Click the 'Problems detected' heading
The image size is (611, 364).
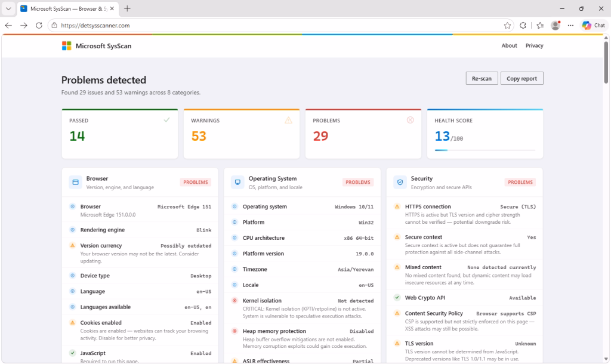coord(104,80)
